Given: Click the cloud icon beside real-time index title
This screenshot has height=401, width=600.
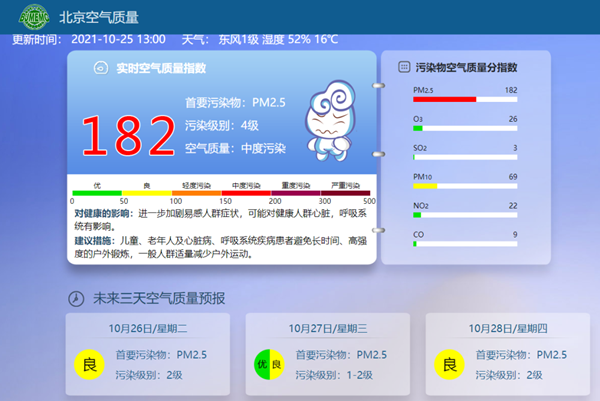Looking at the screenshot, I should tap(100, 68).
